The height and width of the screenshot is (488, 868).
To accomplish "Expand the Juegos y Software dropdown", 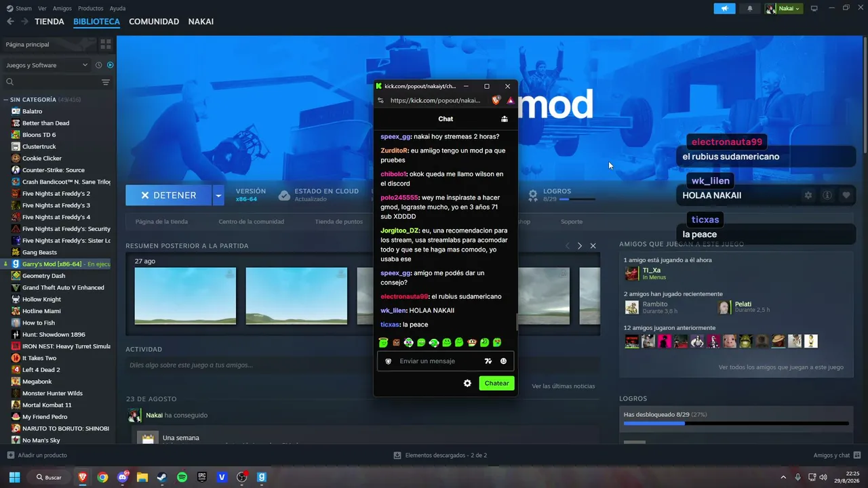I will pyautogui.click(x=47, y=65).
